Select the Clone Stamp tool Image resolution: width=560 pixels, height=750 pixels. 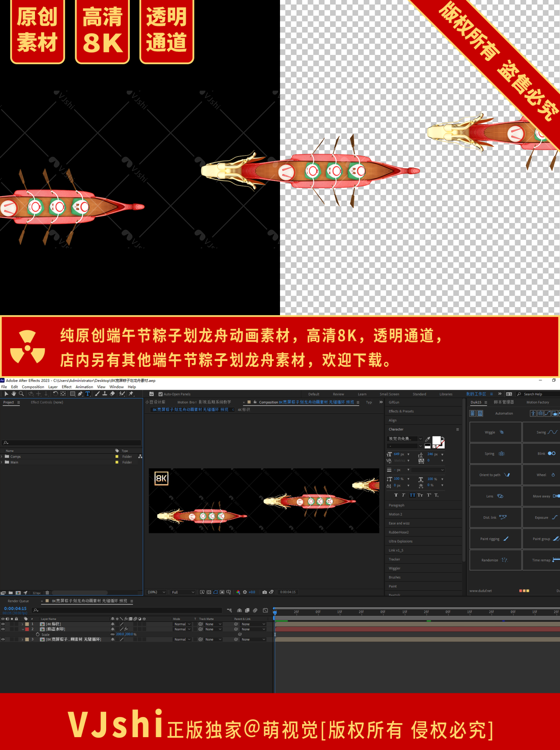[x=105, y=394]
